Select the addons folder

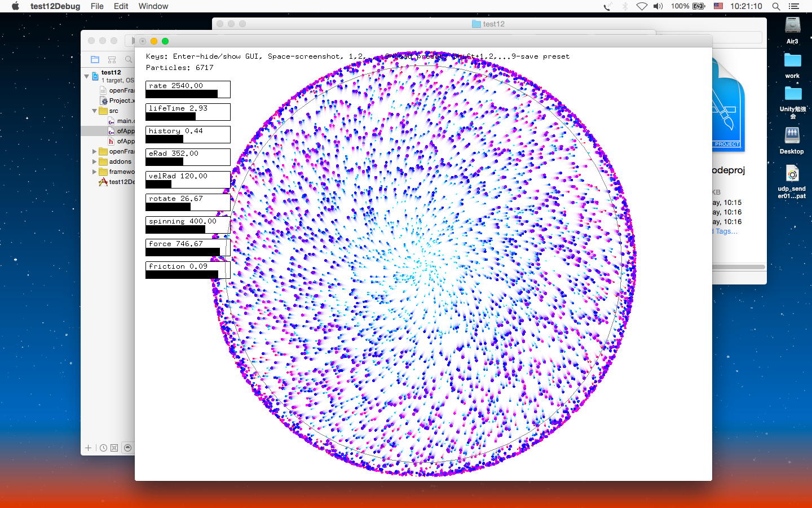point(115,161)
